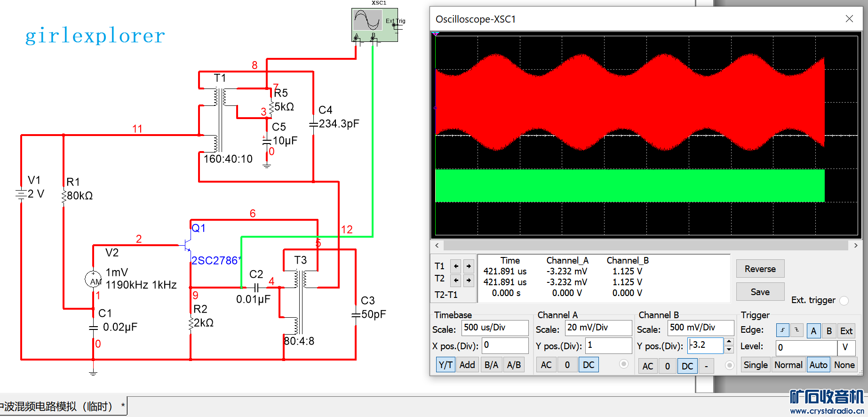Viewport: 868px width, 417px height.
Task: Shift cursor T2 to the left
Action: tap(456, 281)
